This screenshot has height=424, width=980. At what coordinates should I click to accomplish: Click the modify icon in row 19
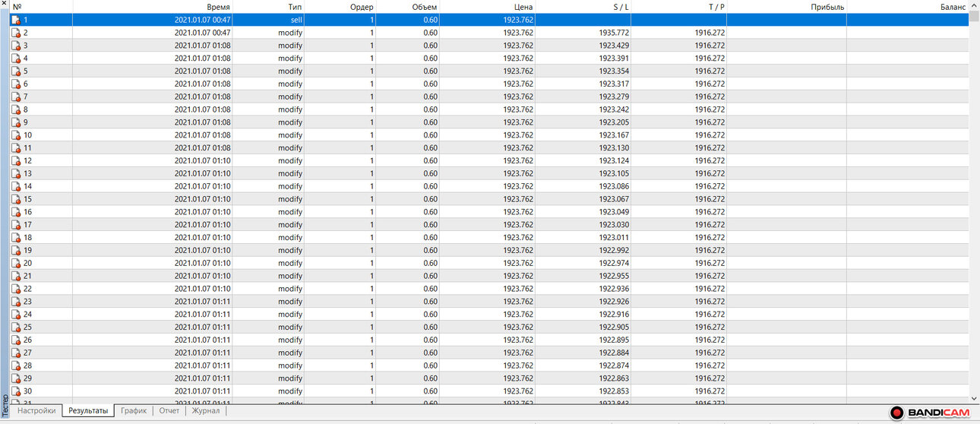[x=16, y=251]
